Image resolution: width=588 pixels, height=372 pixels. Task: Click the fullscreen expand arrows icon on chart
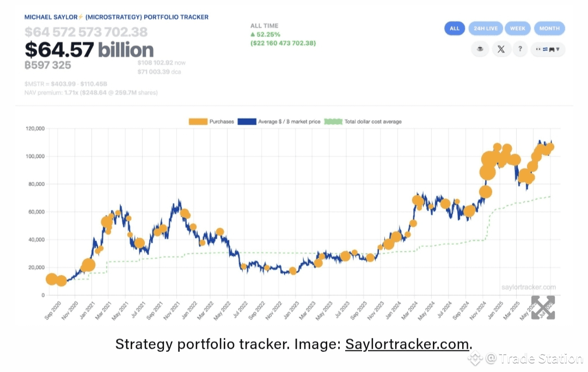pyautogui.click(x=543, y=307)
